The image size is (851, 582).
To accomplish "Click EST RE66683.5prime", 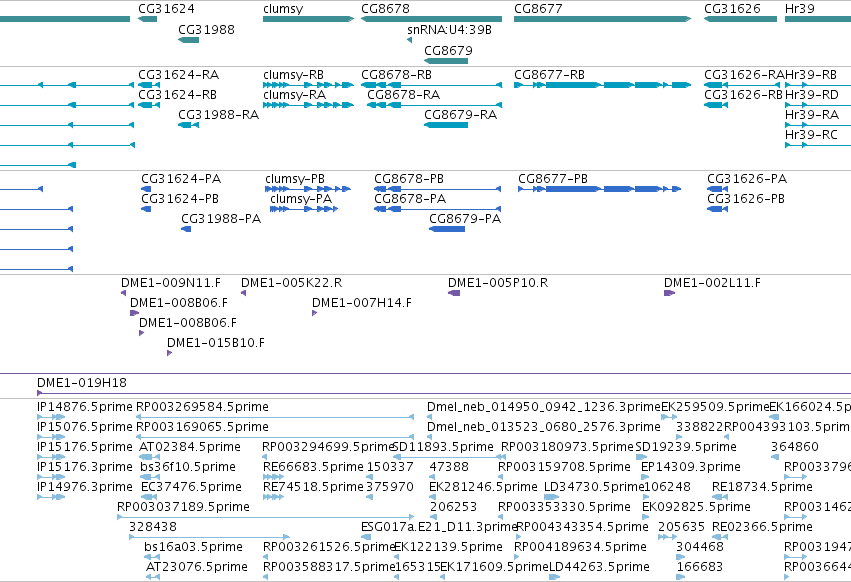I will click(x=274, y=477).
